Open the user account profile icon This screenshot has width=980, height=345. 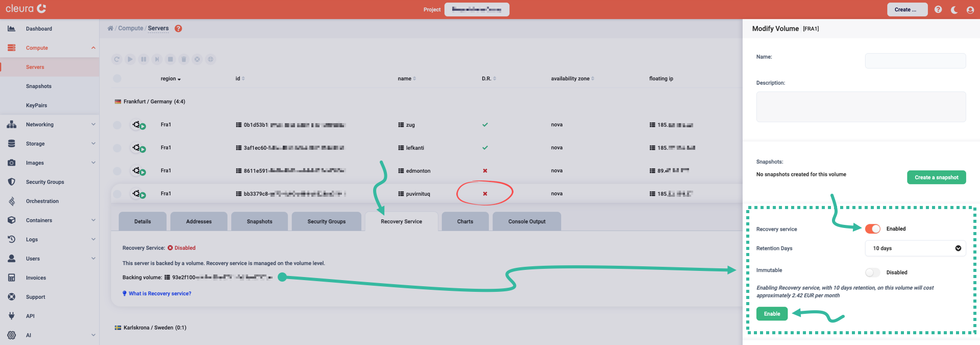click(x=970, y=10)
